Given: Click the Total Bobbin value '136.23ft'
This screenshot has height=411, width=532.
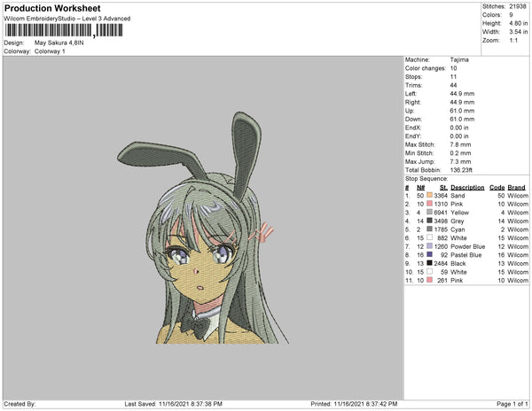Looking at the screenshot, I should (x=461, y=170).
